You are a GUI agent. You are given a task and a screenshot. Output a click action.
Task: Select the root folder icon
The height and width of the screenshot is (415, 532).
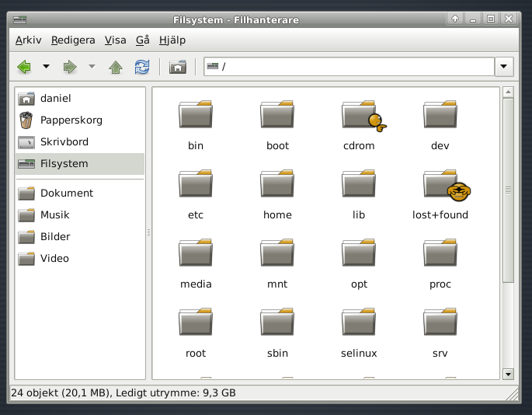(x=196, y=323)
